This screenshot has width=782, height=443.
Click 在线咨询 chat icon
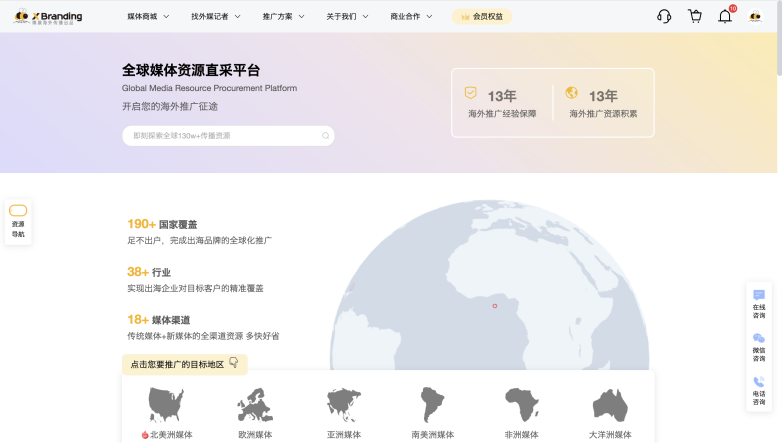click(x=759, y=295)
